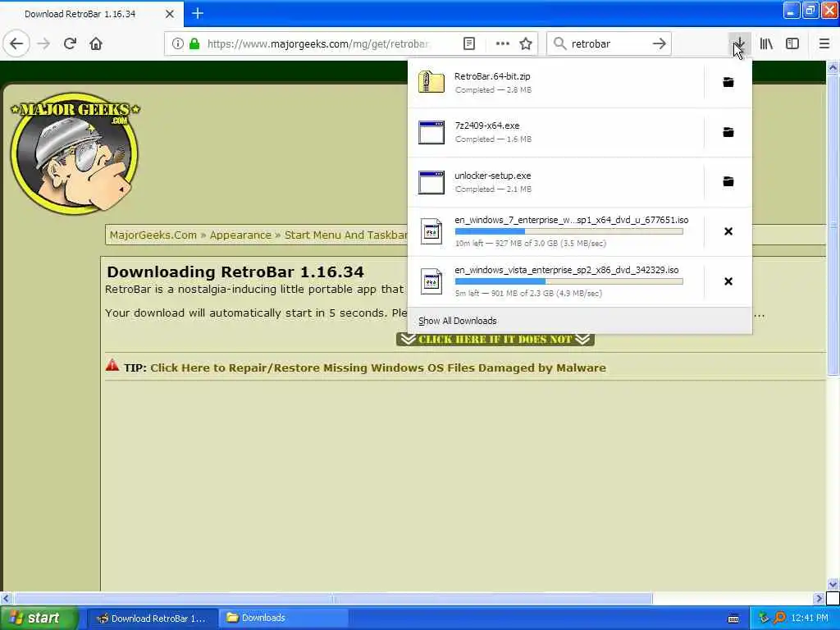Open the Firefox home page
The image size is (840, 630).
pyautogui.click(x=96, y=43)
